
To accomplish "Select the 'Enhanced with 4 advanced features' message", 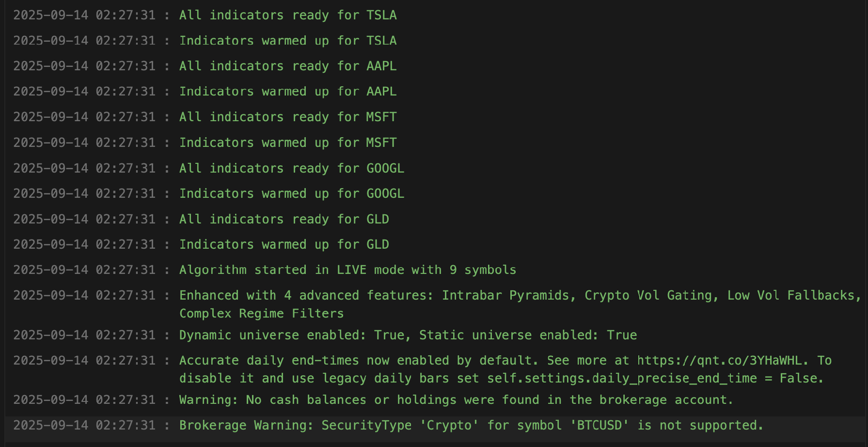I will tap(519, 296).
